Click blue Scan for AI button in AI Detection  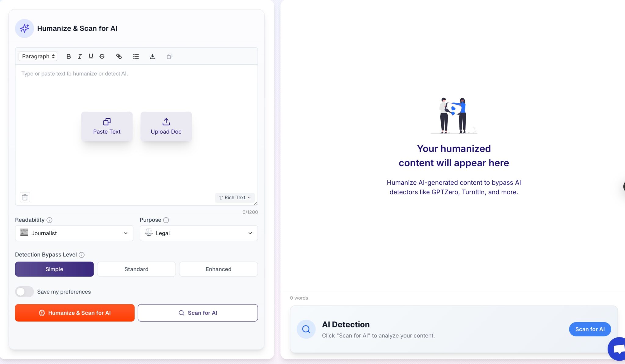pyautogui.click(x=590, y=329)
